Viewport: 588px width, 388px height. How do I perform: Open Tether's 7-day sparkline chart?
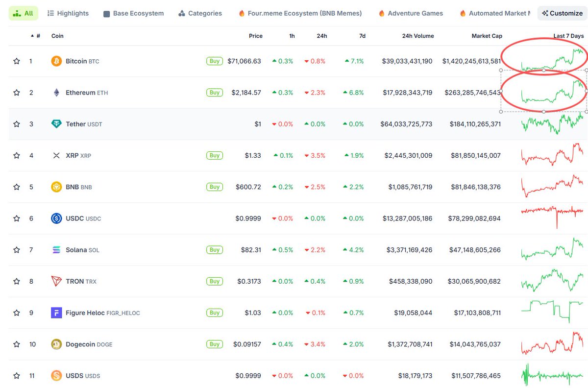tap(552, 123)
